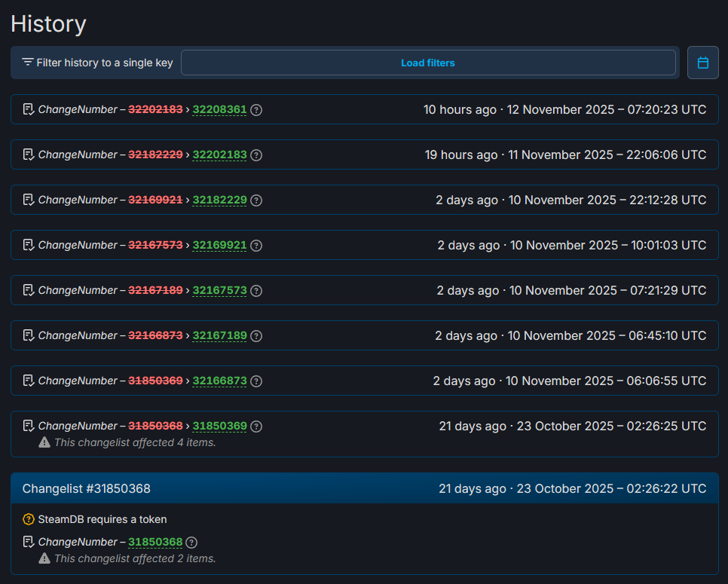Image resolution: width=728 pixels, height=584 pixels.
Task: Open green changelist 32167189
Action: click(x=219, y=336)
